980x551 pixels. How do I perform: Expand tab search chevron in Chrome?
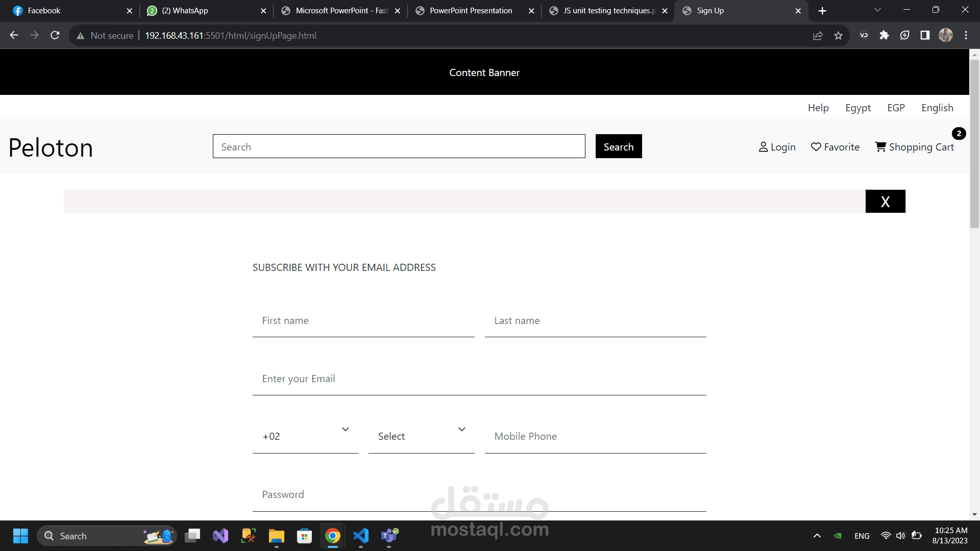tap(877, 10)
